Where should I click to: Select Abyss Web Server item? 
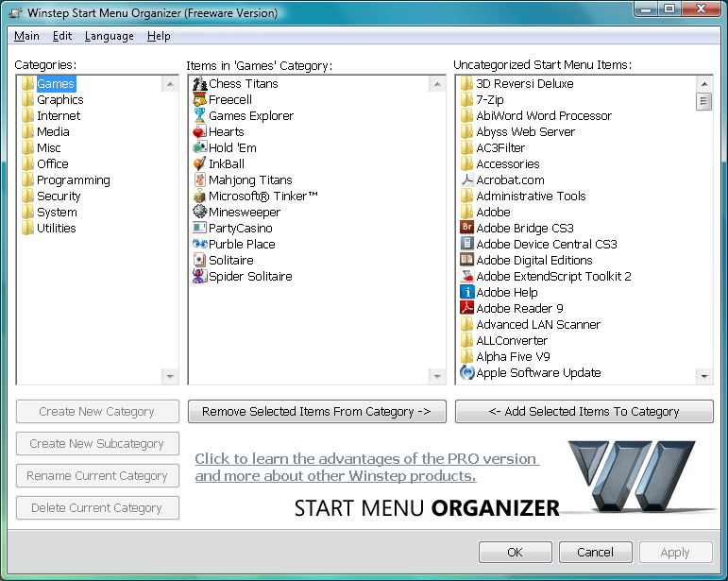tap(526, 132)
